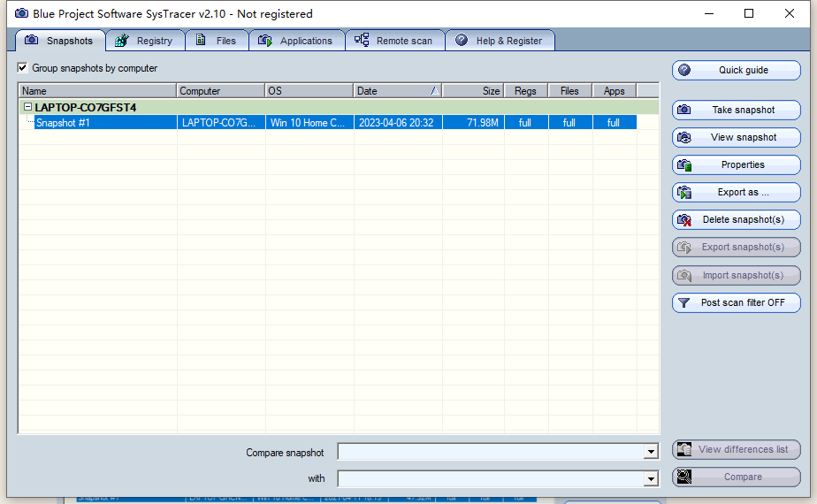Screen dimensions: 817x504
Task: Click the Regs column header
Action: (526, 91)
